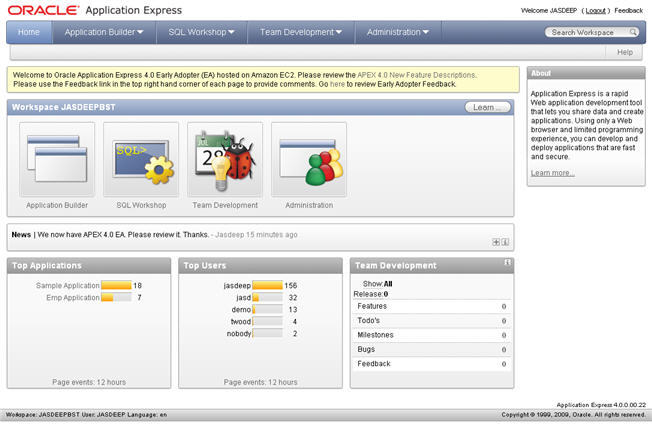Click the Logout link
This screenshot has width=652, height=427.
click(x=595, y=10)
